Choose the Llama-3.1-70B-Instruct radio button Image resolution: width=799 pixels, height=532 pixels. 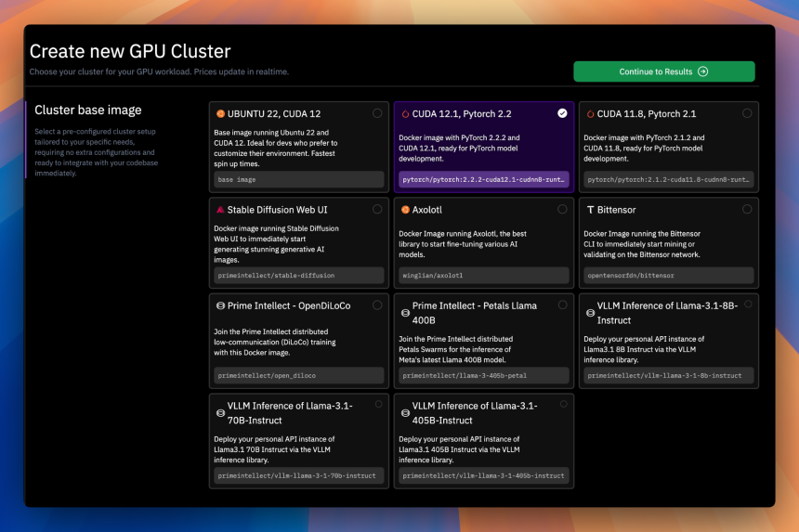(x=379, y=404)
